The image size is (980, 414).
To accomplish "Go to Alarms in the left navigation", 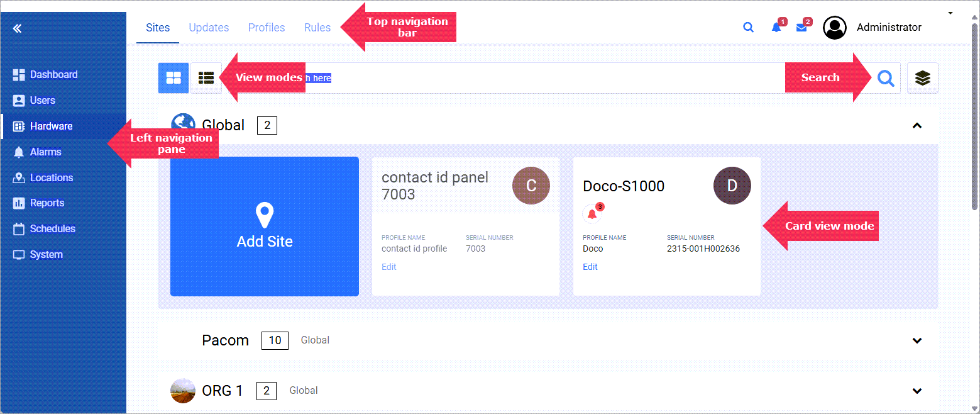I will point(46,152).
